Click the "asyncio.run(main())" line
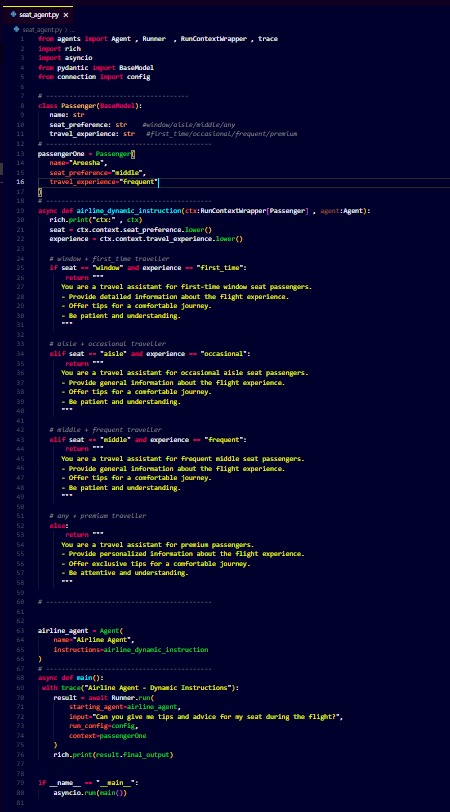Viewport: 450px width, 812px height. pos(90,793)
